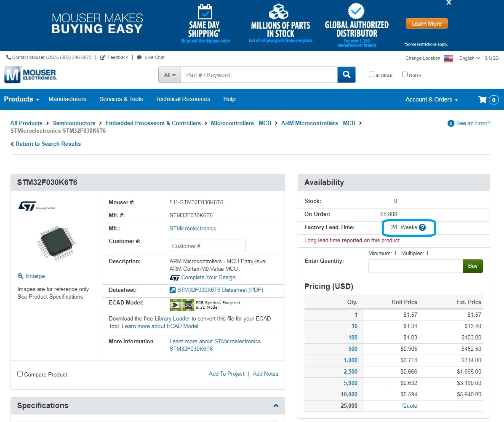The width and height of the screenshot is (504, 422).
Task: Open the shopping cart icon
Action: (483, 100)
